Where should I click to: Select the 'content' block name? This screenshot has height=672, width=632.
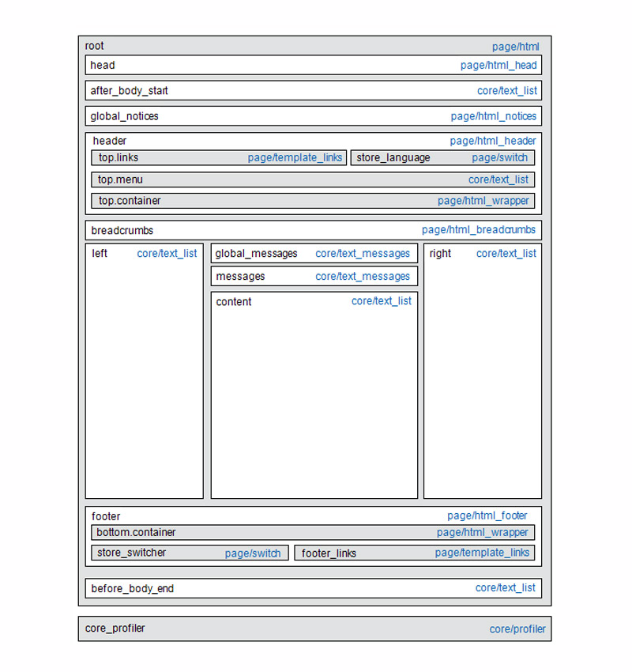234,302
